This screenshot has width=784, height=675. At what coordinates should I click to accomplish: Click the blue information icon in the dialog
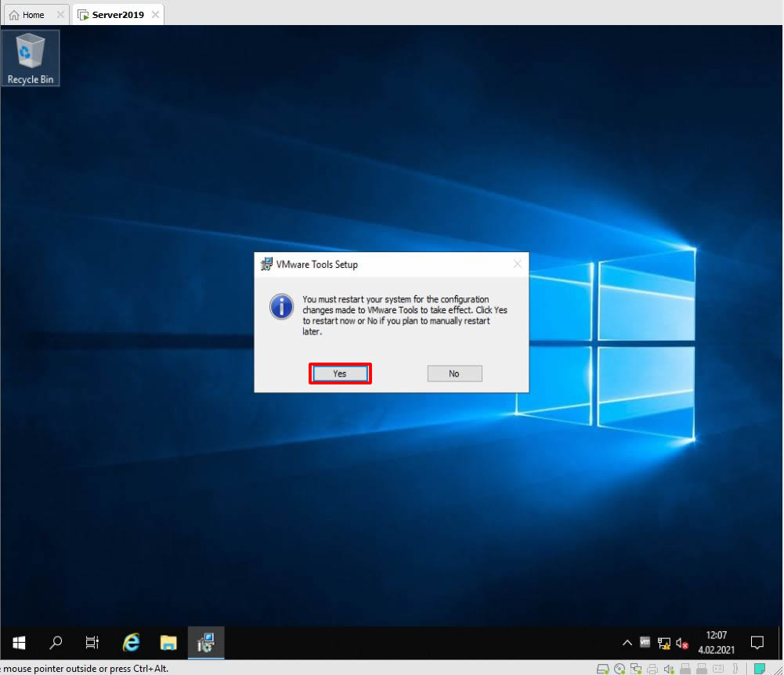[x=281, y=306]
